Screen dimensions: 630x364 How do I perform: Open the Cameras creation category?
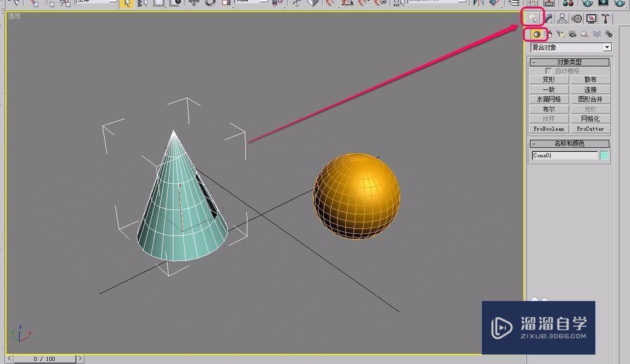572,34
